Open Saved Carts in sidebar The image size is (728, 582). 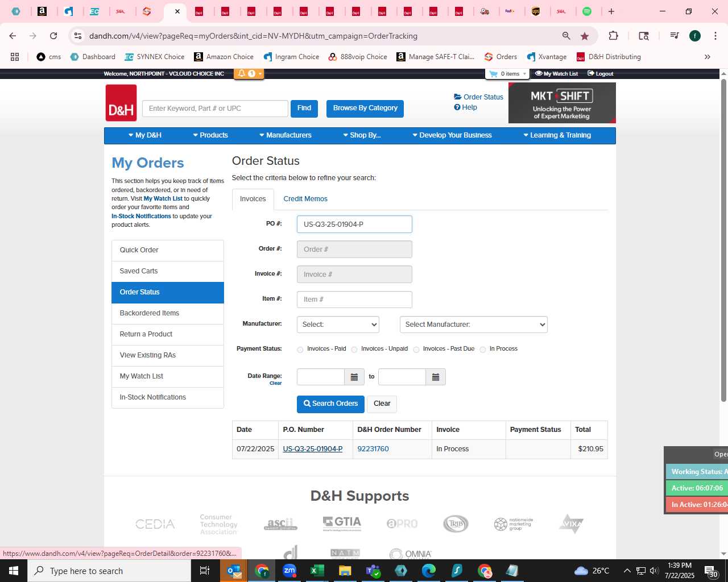click(x=168, y=271)
